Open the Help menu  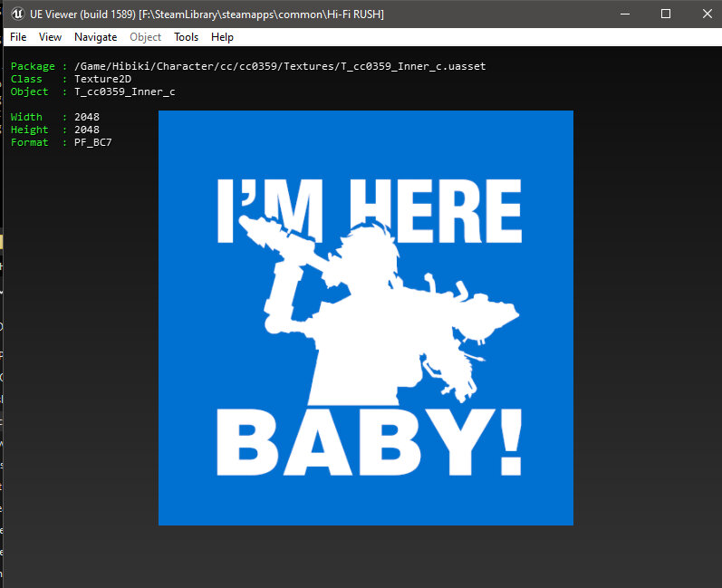(222, 37)
